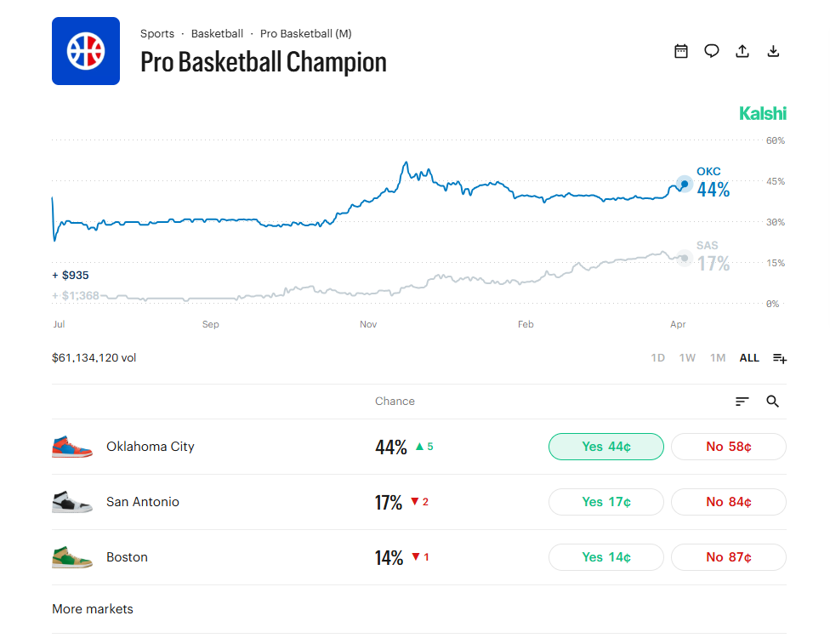Switch chart to 1D timeframe

[x=657, y=357]
